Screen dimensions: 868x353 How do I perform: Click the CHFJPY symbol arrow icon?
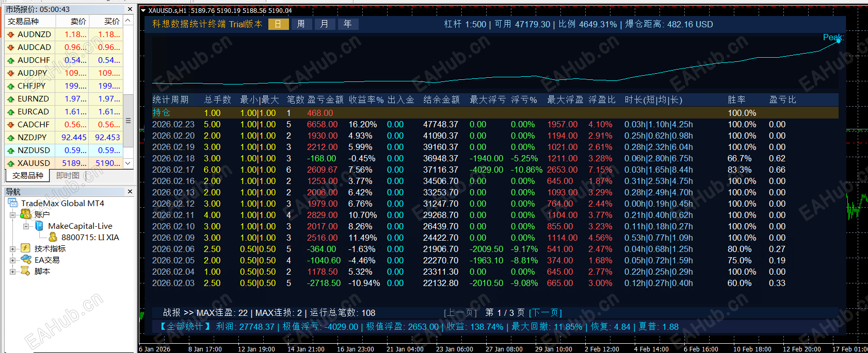click(11, 86)
